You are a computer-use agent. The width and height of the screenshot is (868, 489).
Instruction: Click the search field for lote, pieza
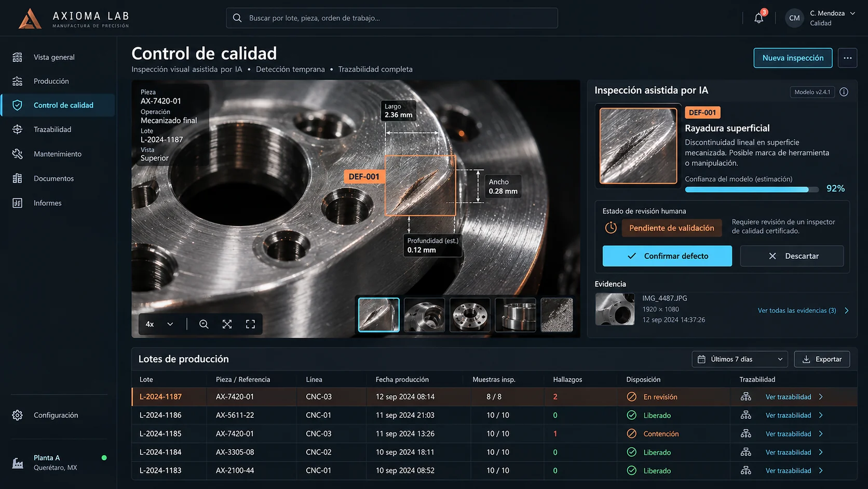coord(392,18)
